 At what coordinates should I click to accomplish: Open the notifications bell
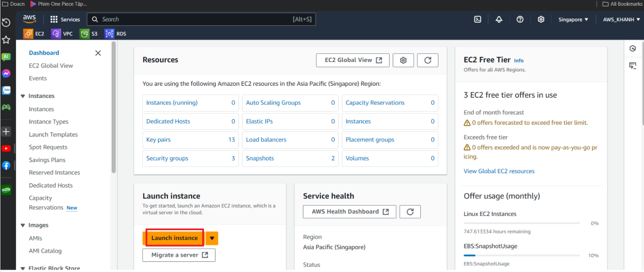point(499,19)
